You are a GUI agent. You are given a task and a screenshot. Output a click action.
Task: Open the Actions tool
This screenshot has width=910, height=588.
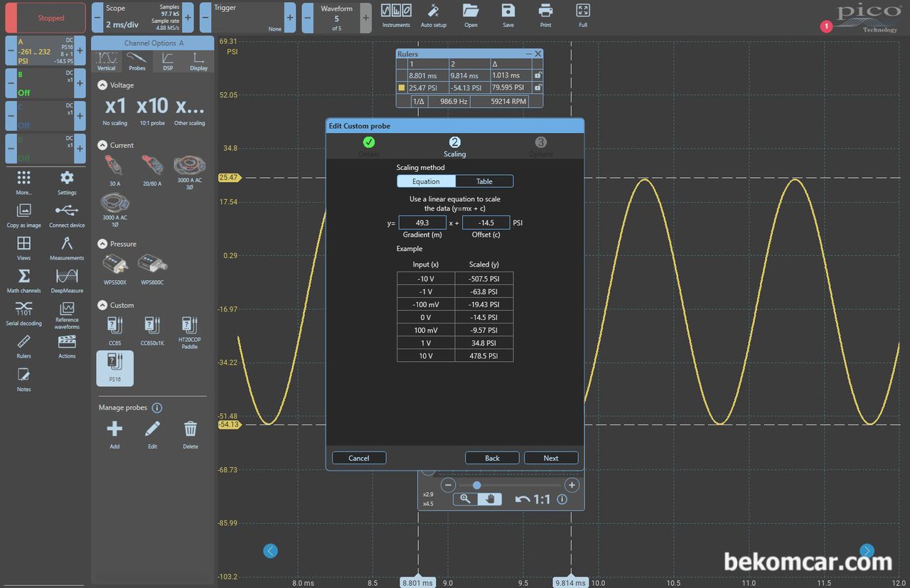pyautogui.click(x=67, y=346)
